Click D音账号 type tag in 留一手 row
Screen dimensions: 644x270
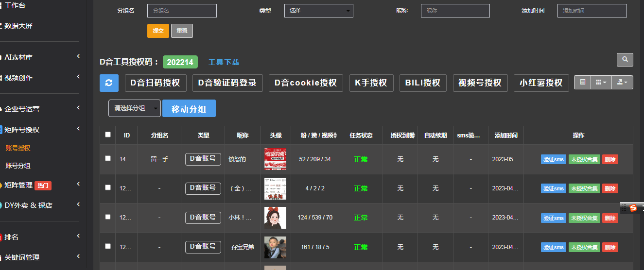point(203,159)
